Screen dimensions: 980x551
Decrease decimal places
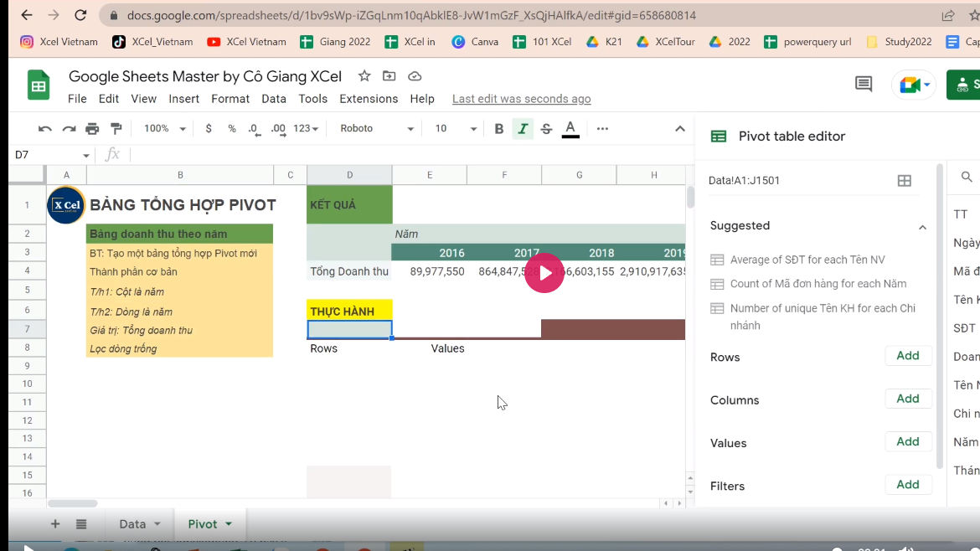(x=254, y=129)
